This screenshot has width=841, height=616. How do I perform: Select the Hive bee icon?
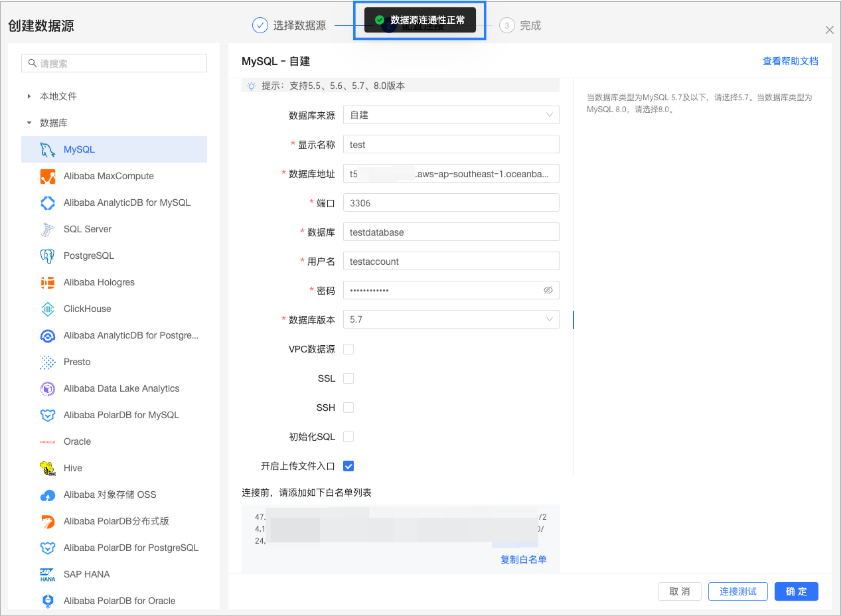coord(47,468)
